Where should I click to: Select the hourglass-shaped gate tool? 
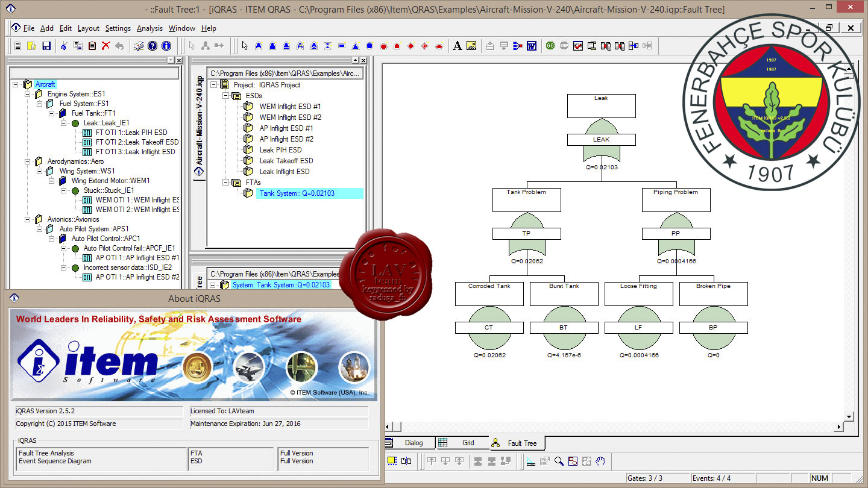(327, 45)
